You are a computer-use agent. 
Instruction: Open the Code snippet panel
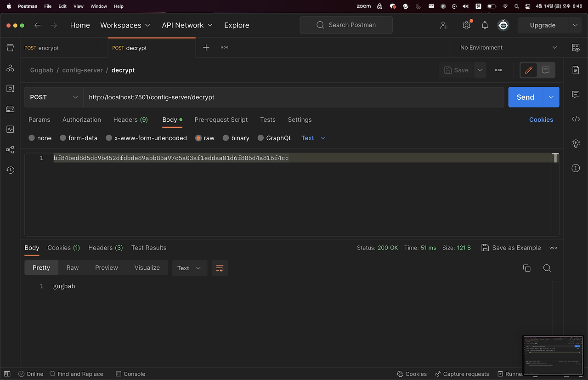(576, 119)
